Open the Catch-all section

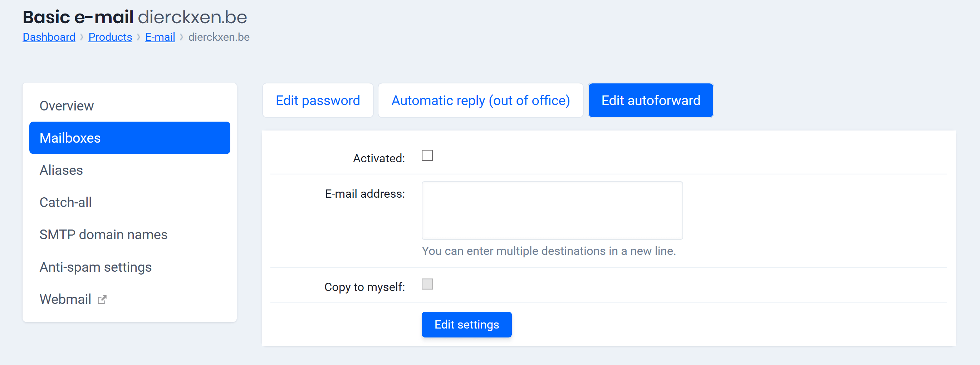[x=65, y=202]
